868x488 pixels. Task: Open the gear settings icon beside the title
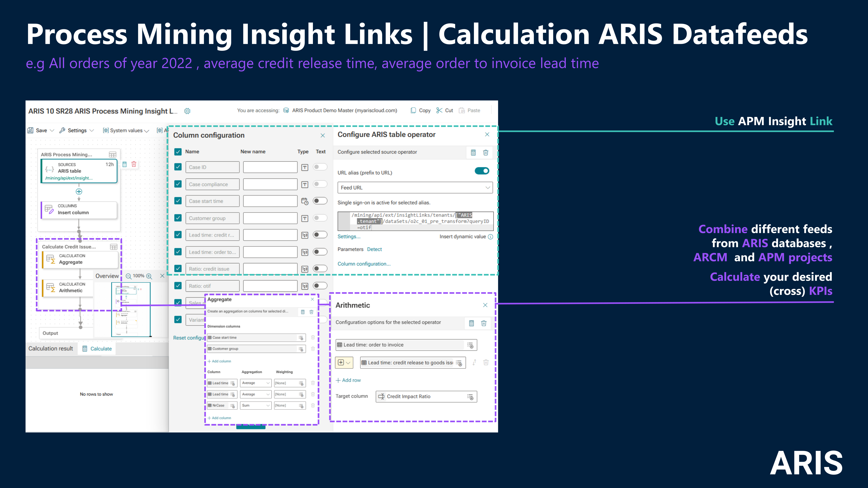point(187,111)
